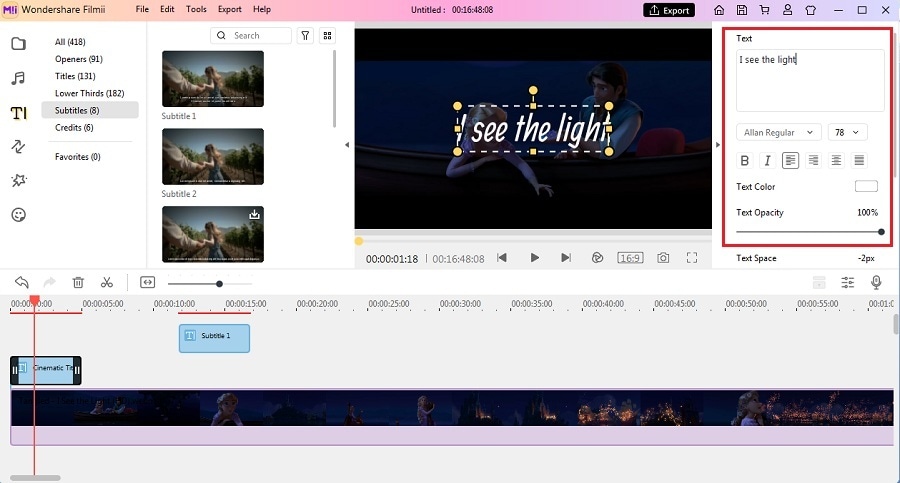Viewport: 900px width, 483px height.
Task: Select the Titles (131) category
Action: tap(75, 76)
